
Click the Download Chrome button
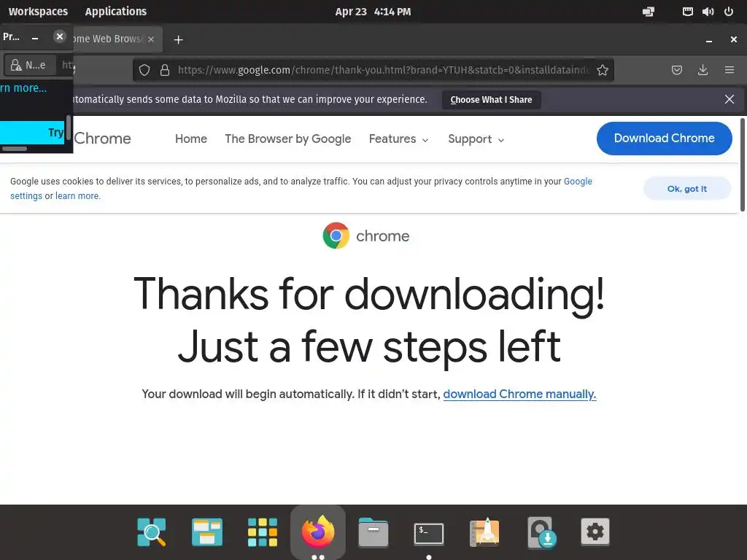[664, 138]
